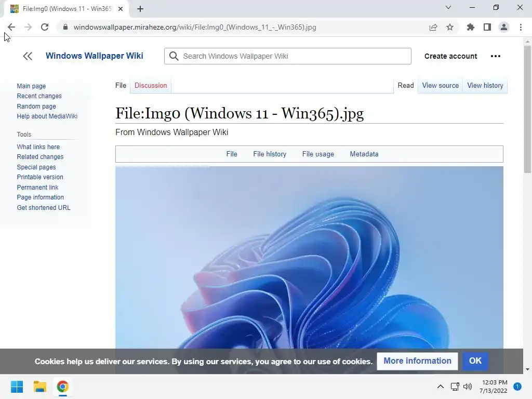Screen dimensions: 532x399
Task: Jump to File history section
Action: coord(270,154)
